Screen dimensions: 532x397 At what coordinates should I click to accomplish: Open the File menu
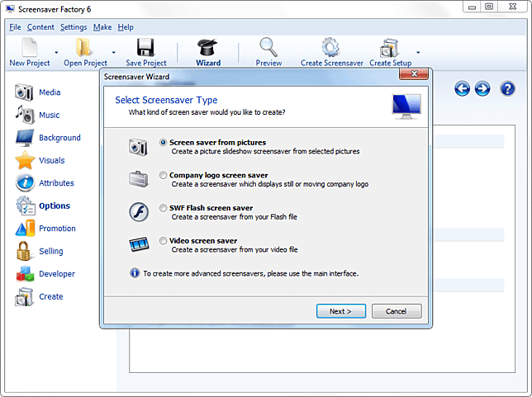[x=15, y=27]
